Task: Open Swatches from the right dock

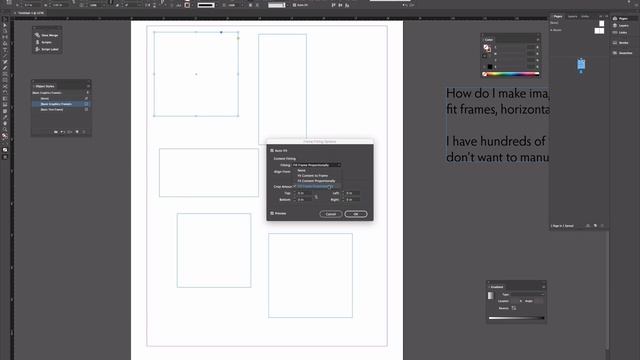Action: [x=623, y=53]
